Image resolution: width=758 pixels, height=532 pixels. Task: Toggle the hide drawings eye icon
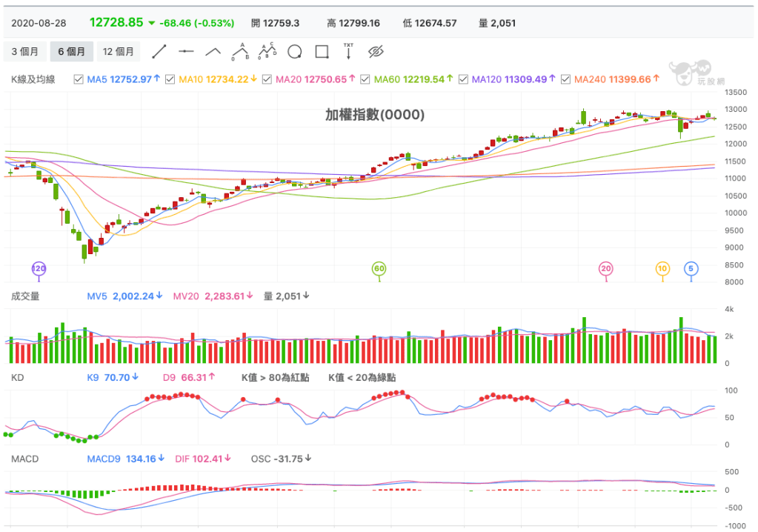(376, 52)
